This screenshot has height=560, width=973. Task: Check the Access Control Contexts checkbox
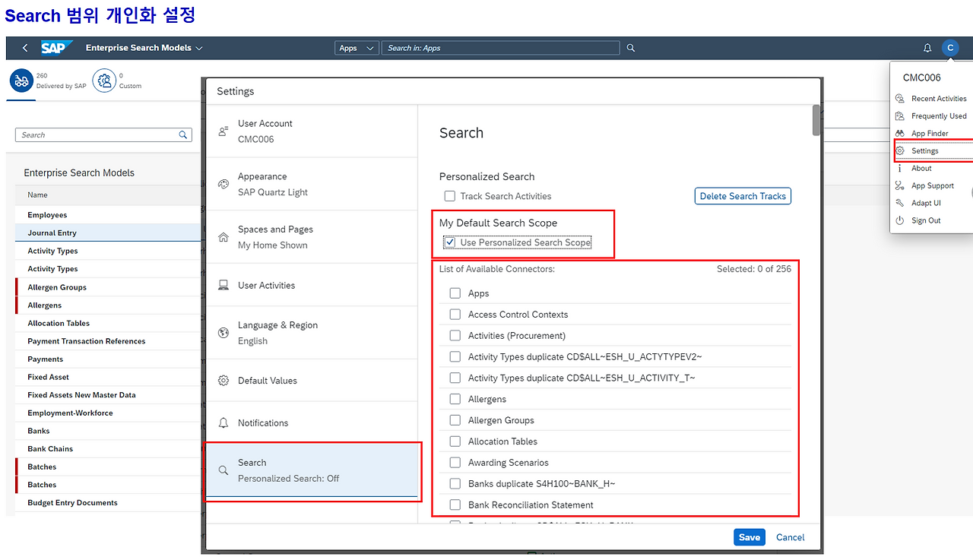[x=455, y=315]
